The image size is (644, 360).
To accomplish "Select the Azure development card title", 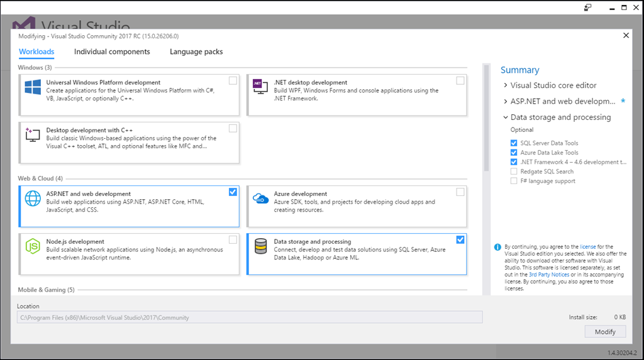I will (300, 194).
